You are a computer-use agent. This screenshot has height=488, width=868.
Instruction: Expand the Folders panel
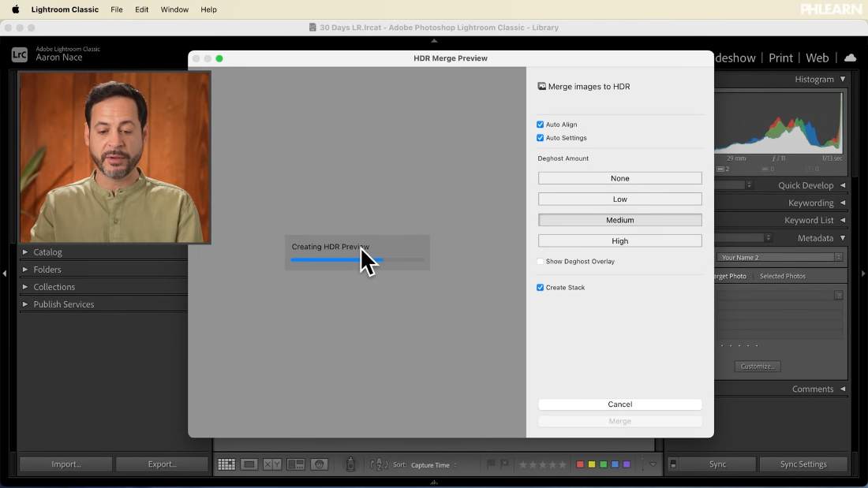[x=25, y=270]
